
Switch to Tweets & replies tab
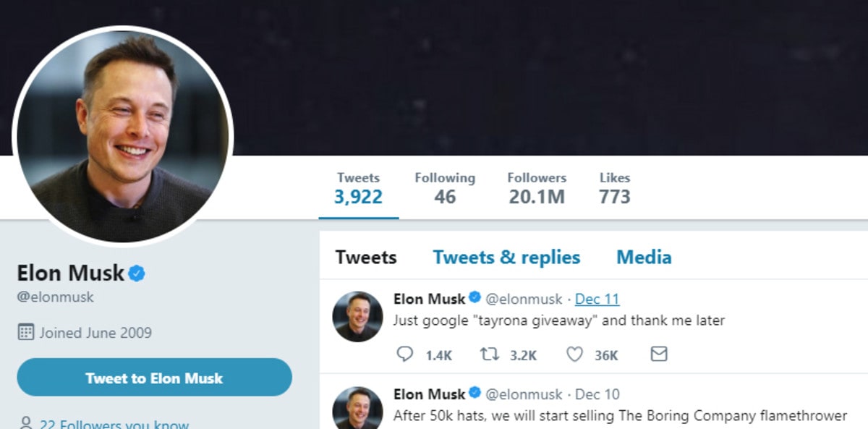[x=506, y=258]
